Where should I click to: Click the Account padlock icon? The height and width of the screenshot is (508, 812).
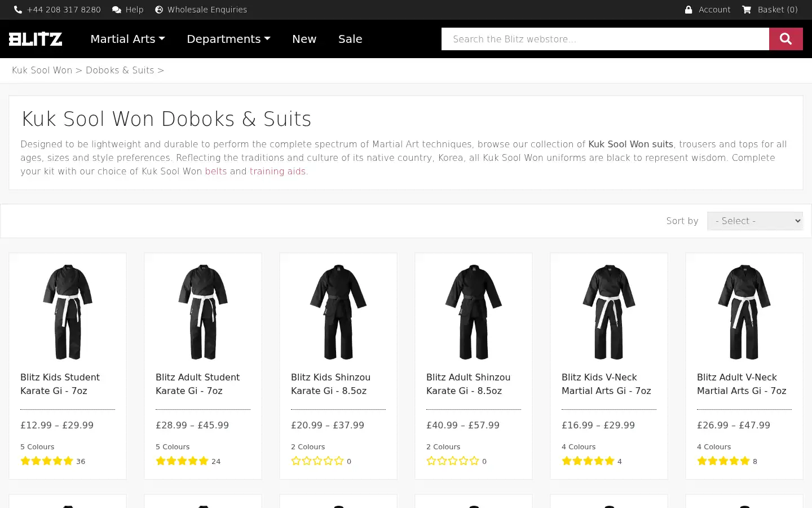(689, 10)
